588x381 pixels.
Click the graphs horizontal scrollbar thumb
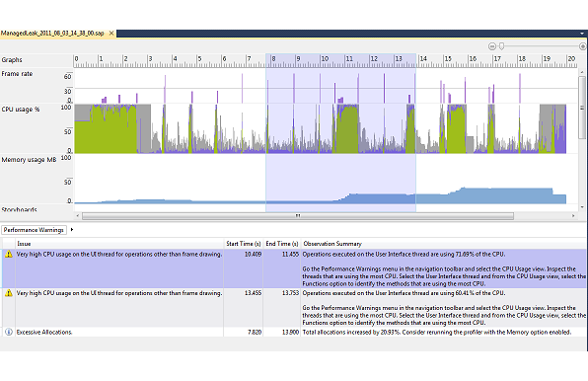[x=298, y=216]
